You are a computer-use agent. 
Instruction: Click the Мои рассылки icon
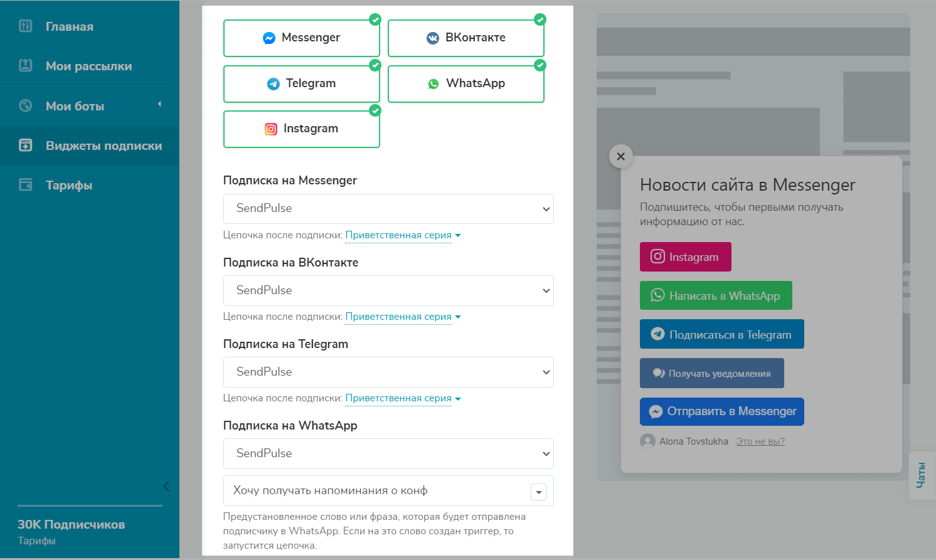pos(26,65)
